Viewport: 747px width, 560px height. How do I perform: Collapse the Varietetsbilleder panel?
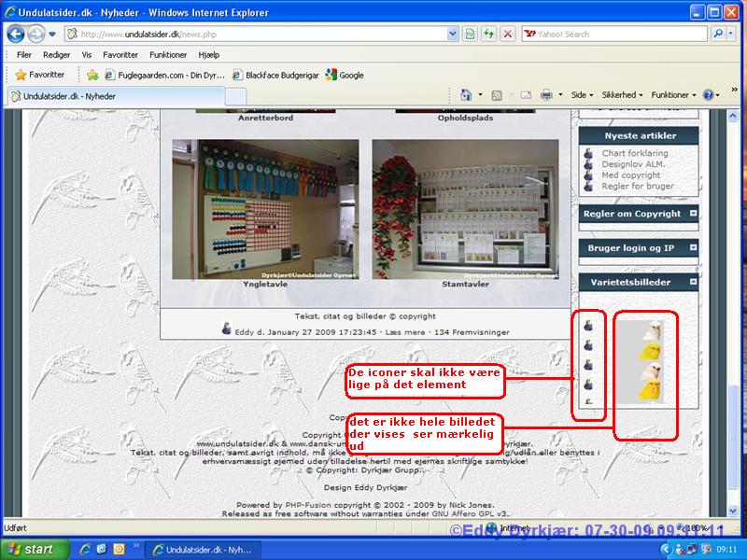pyautogui.click(x=693, y=282)
